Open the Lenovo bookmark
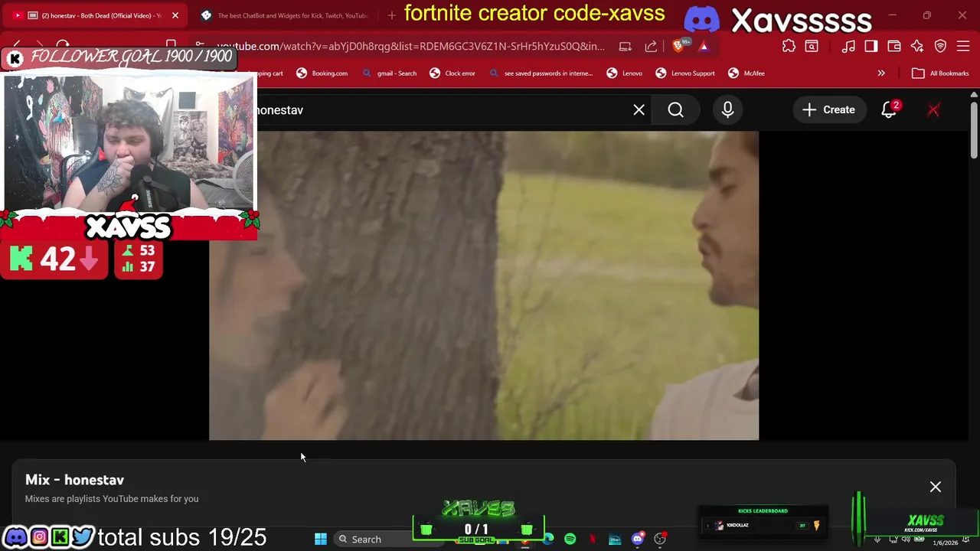 [x=625, y=73]
